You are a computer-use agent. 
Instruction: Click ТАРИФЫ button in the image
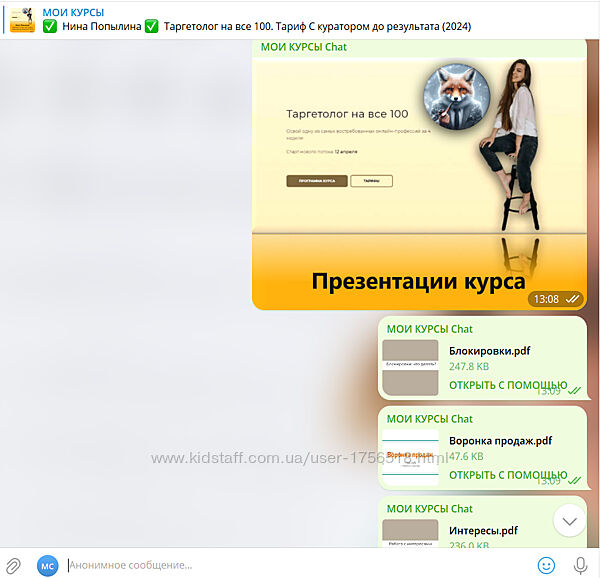tap(371, 181)
